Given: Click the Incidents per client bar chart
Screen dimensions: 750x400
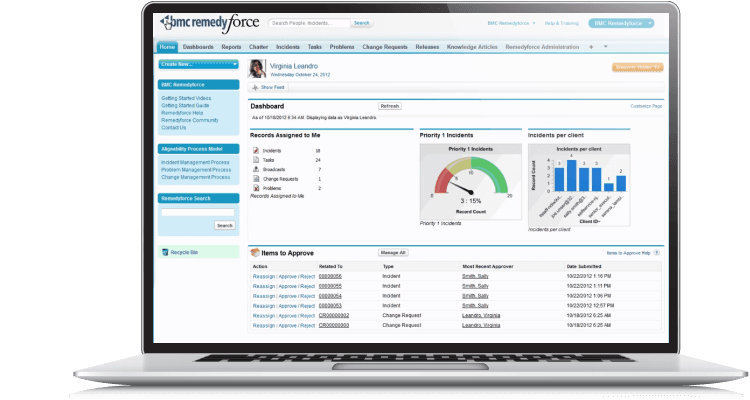Looking at the screenshot, I should [x=579, y=185].
